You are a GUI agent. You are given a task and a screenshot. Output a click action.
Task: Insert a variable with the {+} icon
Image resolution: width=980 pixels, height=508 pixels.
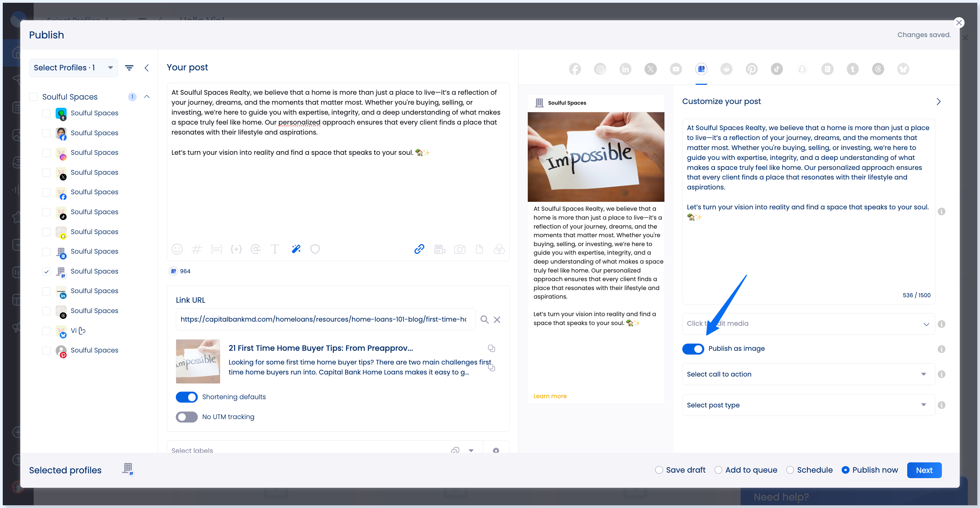click(x=236, y=249)
